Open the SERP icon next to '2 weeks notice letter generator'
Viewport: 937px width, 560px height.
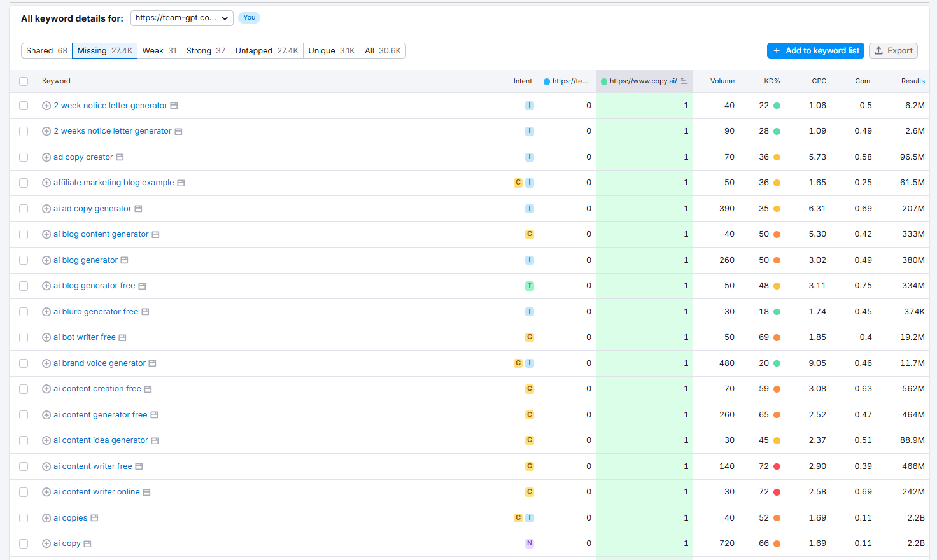coord(178,131)
